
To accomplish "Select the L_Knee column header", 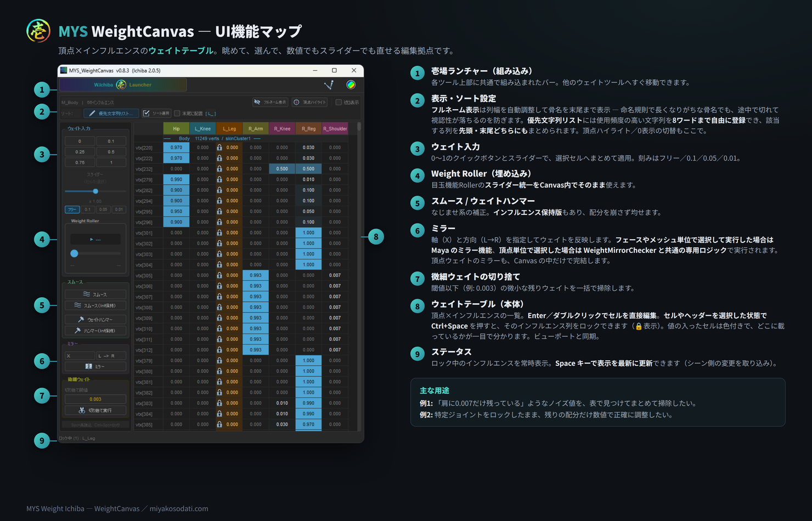I will (202, 128).
